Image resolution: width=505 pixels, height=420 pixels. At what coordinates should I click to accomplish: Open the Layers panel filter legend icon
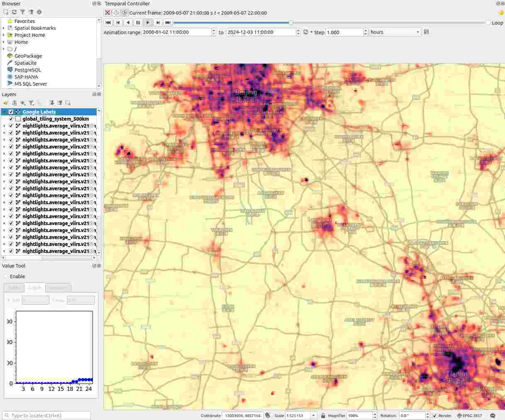pyautogui.click(x=31, y=103)
